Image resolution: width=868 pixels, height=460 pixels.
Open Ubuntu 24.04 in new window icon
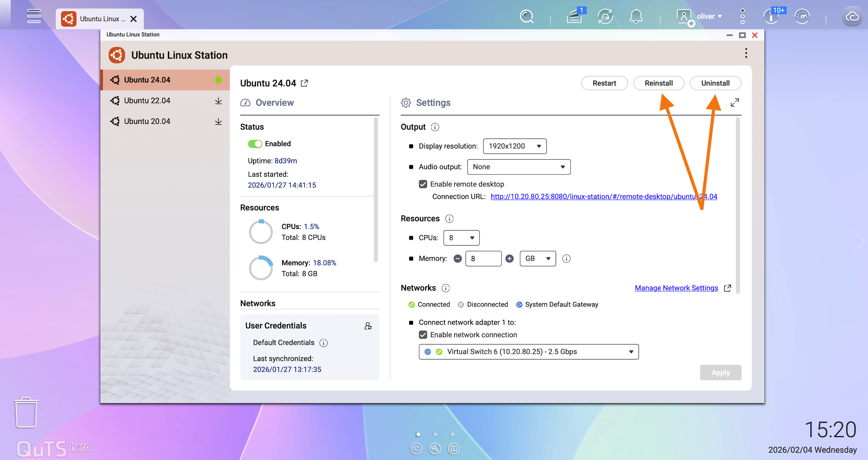304,83
